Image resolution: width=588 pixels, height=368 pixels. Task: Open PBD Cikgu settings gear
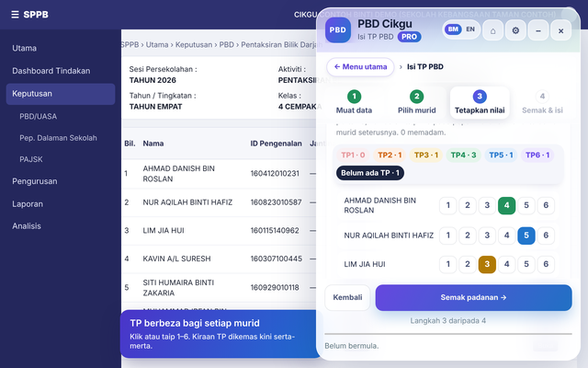[x=515, y=30]
